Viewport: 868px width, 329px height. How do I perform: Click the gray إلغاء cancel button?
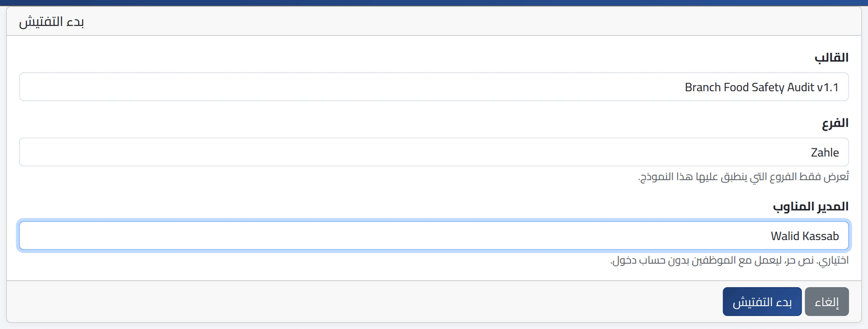click(x=827, y=302)
